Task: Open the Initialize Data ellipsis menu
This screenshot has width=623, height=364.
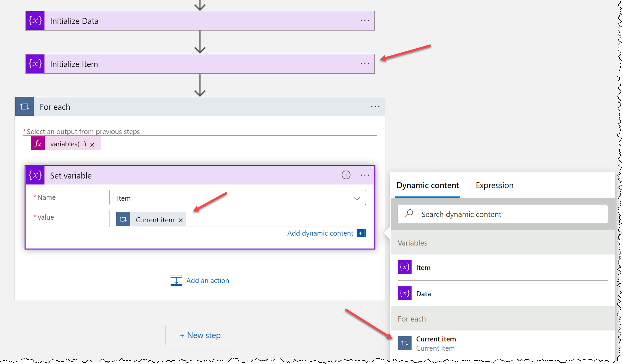Action: point(365,21)
